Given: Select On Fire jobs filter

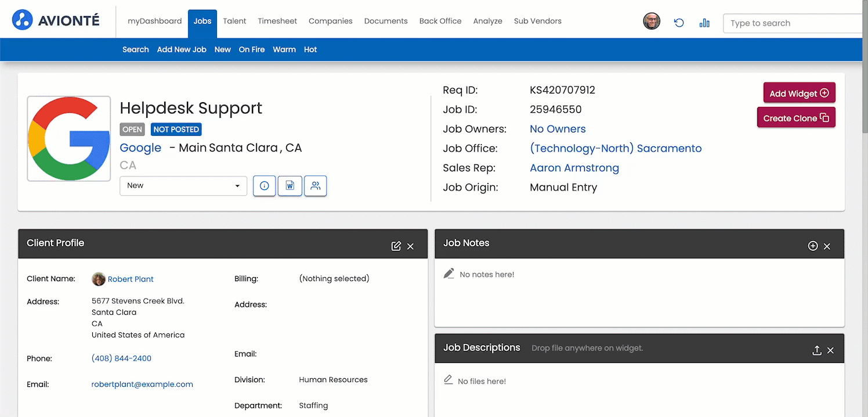Looking at the screenshot, I should point(252,49).
